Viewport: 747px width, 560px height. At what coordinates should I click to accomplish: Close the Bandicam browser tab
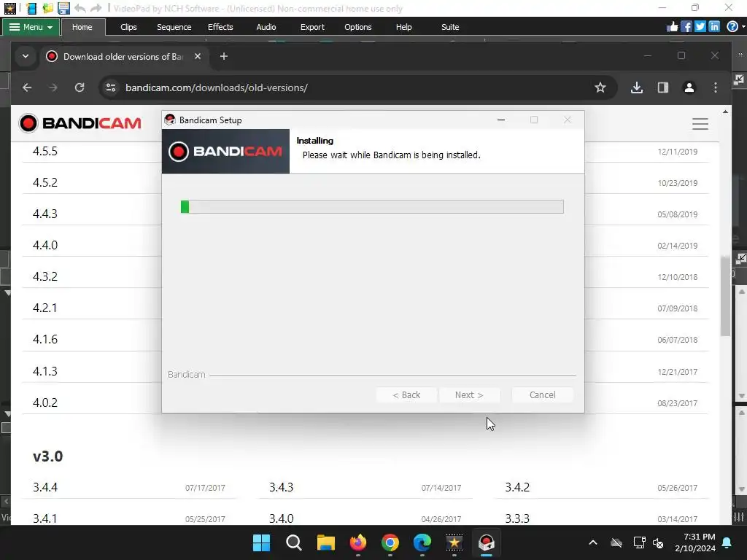click(197, 56)
